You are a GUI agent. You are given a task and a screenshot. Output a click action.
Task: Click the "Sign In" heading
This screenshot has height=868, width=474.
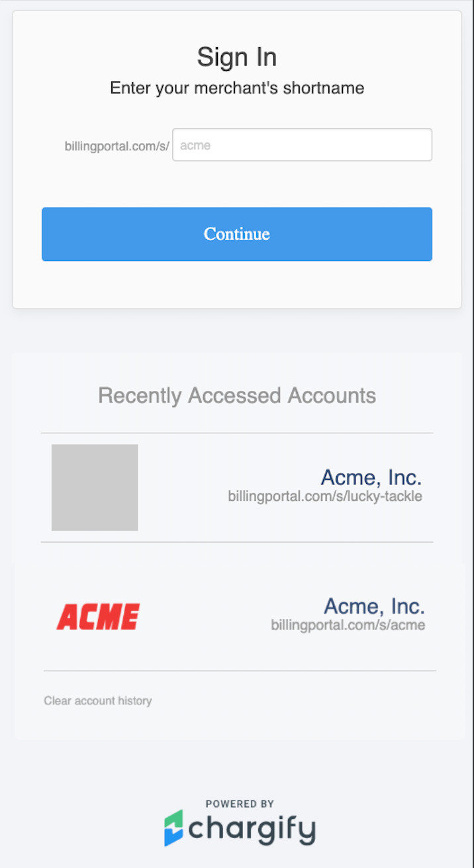236,58
